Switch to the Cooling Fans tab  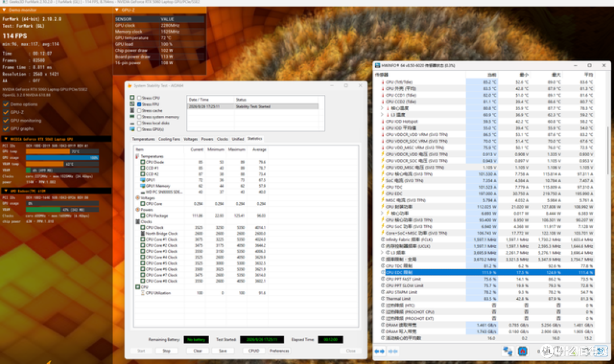pos(169,139)
